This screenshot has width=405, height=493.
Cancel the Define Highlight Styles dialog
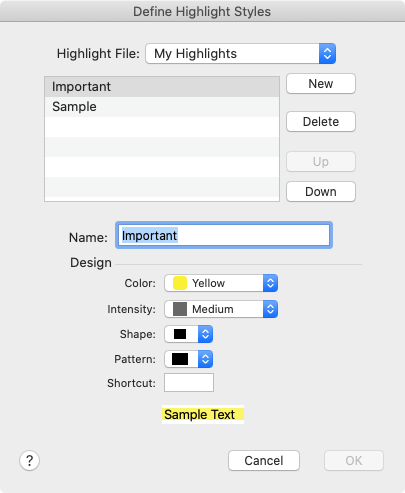[264, 461]
